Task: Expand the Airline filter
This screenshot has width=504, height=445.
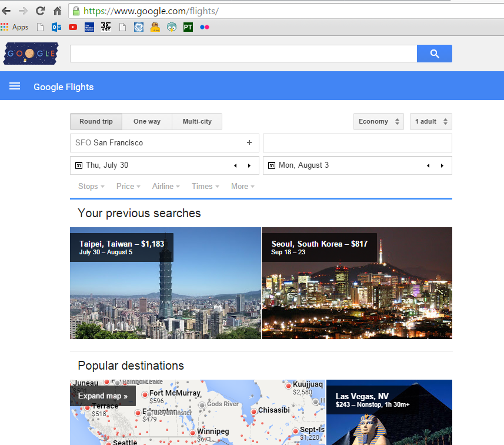Action: pyautogui.click(x=166, y=187)
